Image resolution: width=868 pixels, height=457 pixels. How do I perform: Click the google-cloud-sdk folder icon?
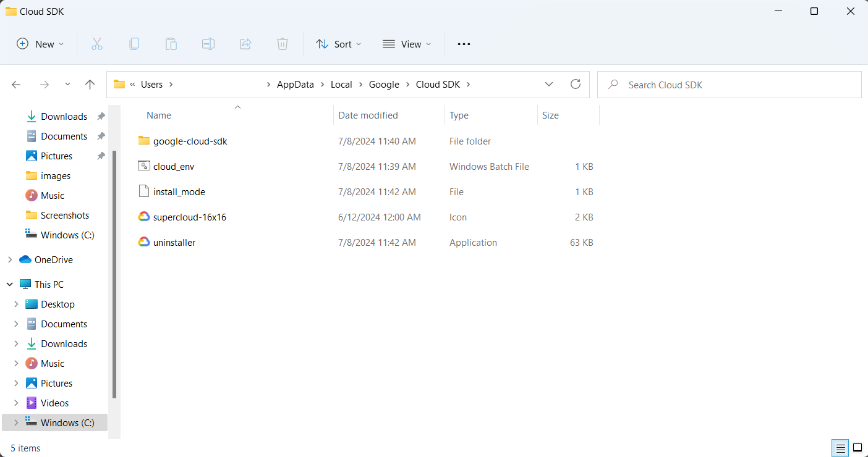144,141
